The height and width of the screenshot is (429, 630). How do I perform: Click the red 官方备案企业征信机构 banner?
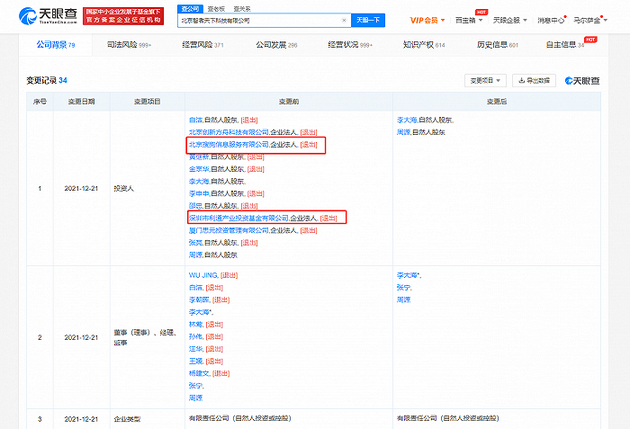pyautogui.click(x=123, y=16)
